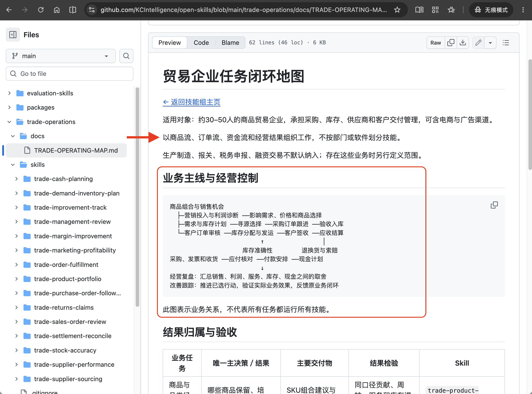
Task: Select TRADE-OPERATING-MAP.md in file tree
Action: click(x=66, y=150)
